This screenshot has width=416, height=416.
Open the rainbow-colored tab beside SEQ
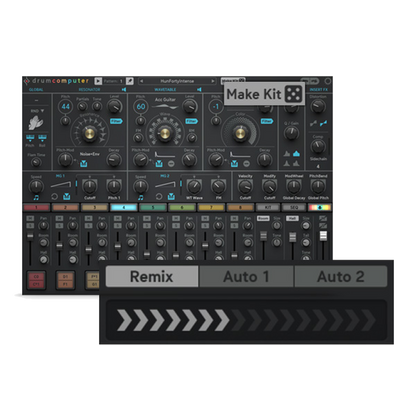(320, 208)
